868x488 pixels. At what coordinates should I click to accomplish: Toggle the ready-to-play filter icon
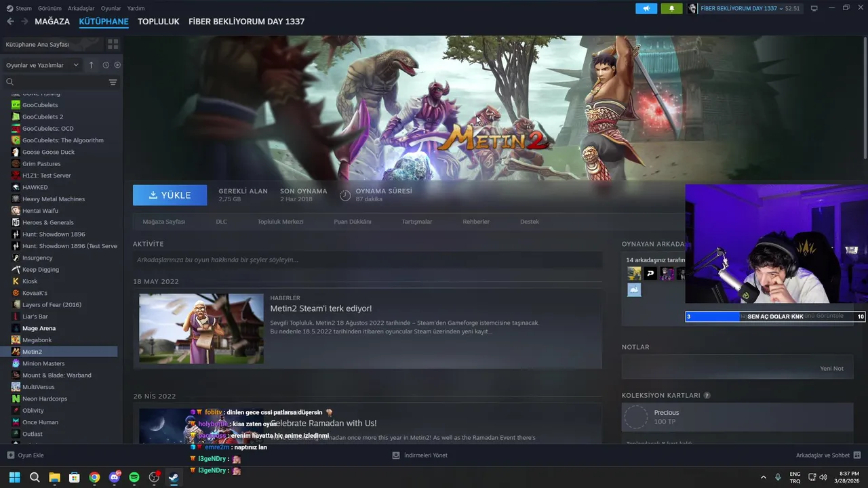click(117, 65)
